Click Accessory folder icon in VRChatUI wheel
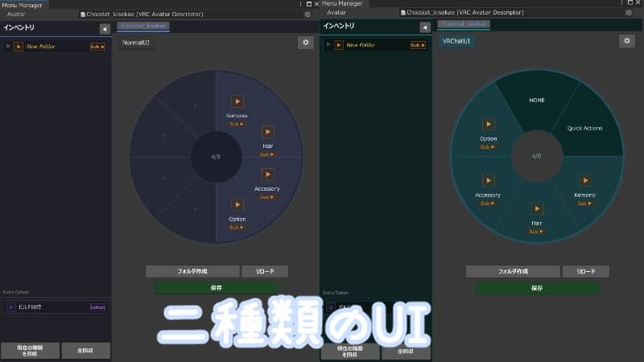The image size is (644, 362). 489,180
